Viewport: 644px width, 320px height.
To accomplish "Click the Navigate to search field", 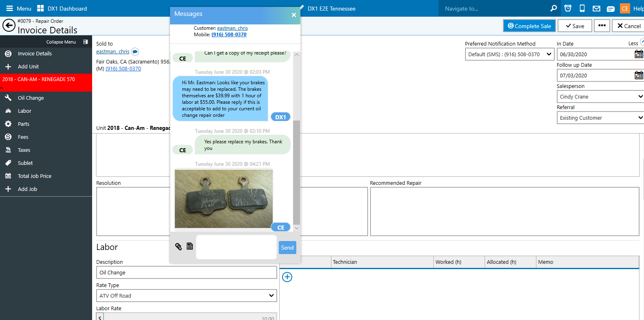I will click(493, 9).
